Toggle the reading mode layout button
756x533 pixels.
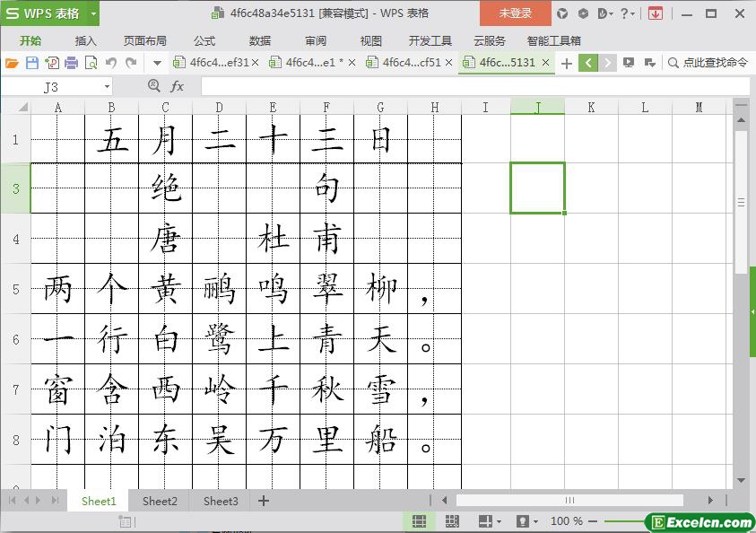[485, 521]
